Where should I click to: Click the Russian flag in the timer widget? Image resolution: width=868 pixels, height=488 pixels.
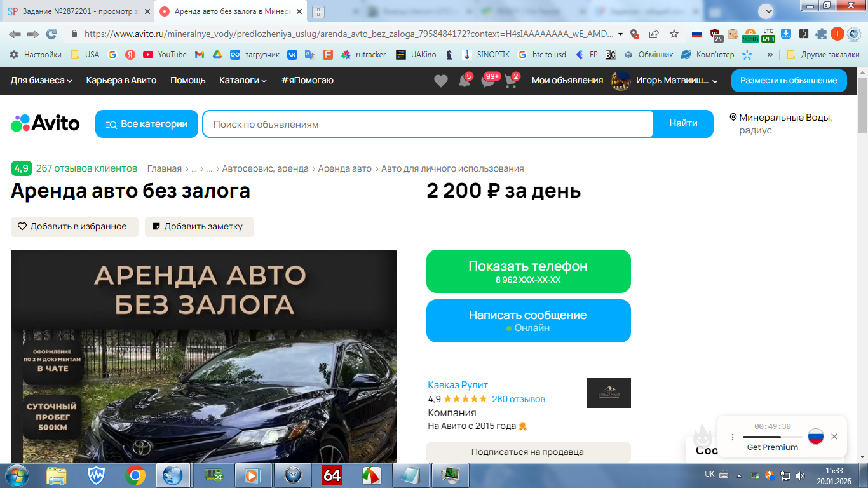816,437
